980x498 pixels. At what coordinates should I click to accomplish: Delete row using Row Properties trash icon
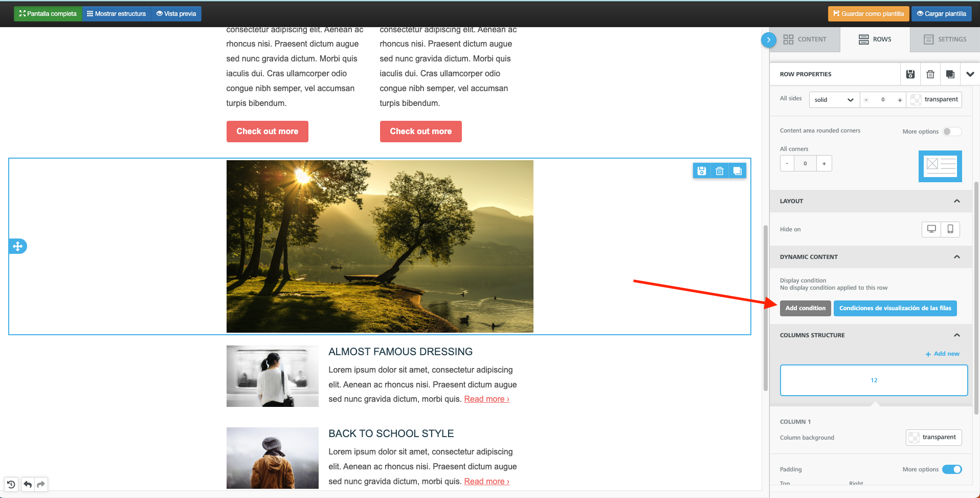coord(930,74)
